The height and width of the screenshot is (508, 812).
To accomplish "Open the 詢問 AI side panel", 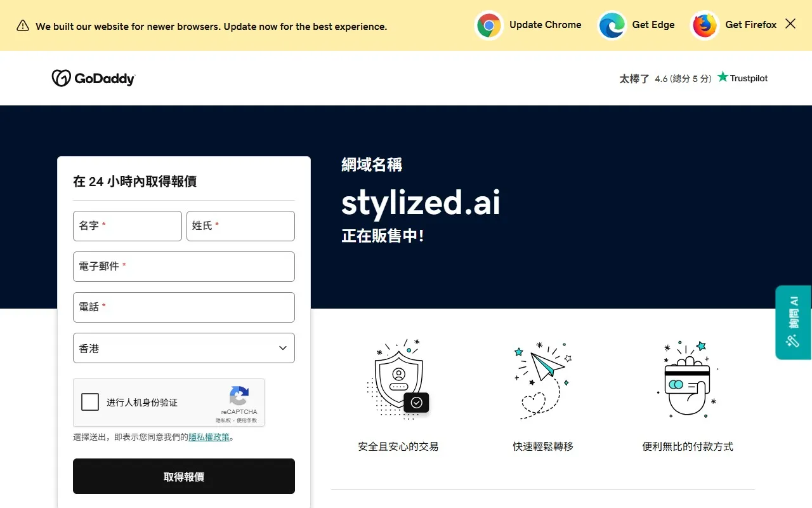I will pyautogui.click(x=792, y=322).
